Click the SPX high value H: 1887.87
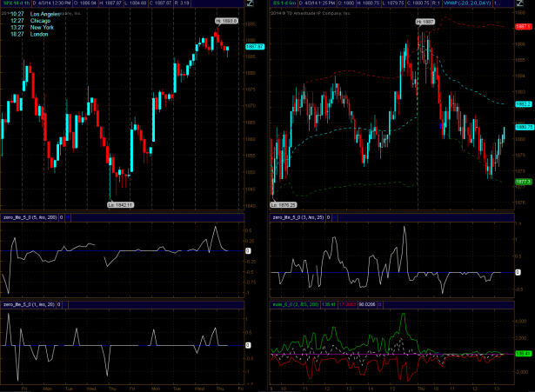This screenshot has height=392, width=535. (110, 3)
